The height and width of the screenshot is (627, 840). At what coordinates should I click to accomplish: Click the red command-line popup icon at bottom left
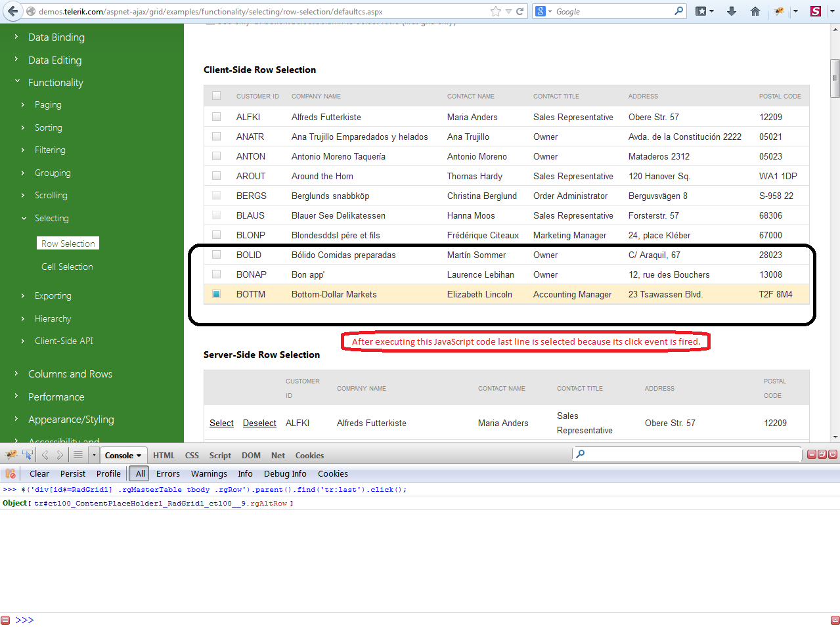(6, 620)
